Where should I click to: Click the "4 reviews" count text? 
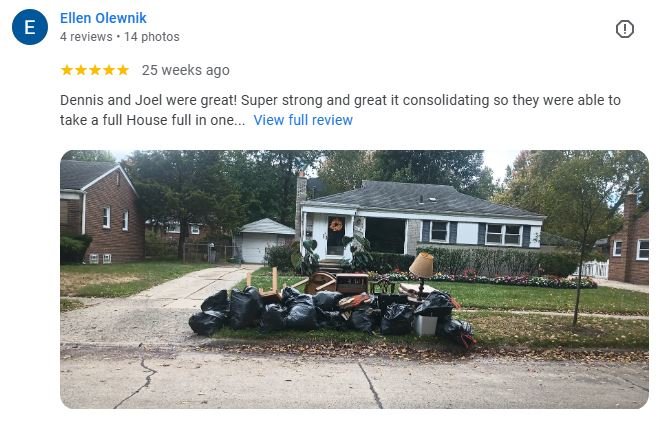click(x=86, y=37)
